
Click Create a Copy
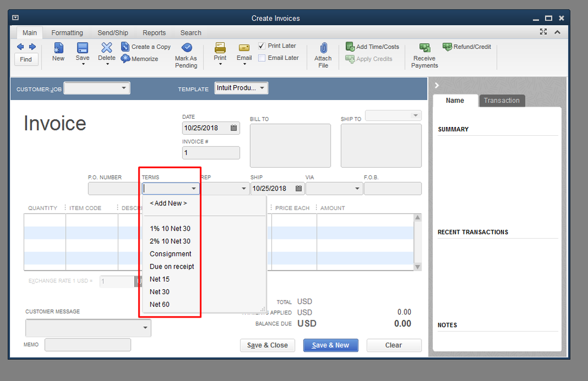pos(146,47)
